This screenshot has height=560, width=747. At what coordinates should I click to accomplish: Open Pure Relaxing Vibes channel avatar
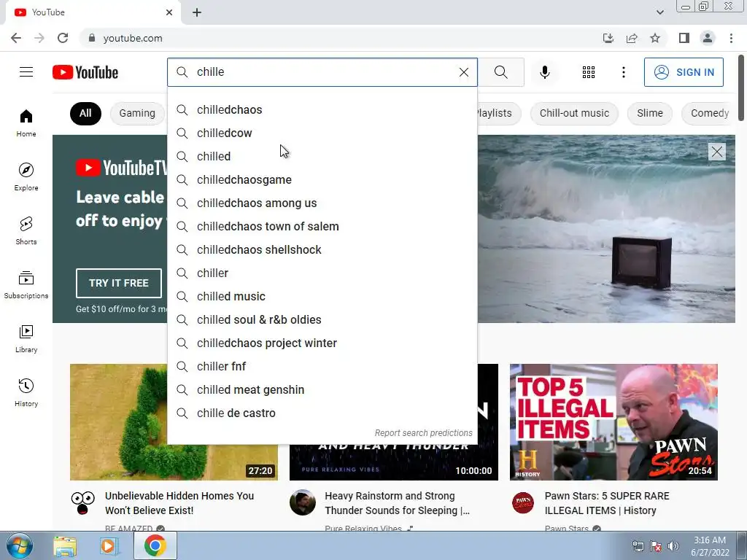[x=303, y=502]
